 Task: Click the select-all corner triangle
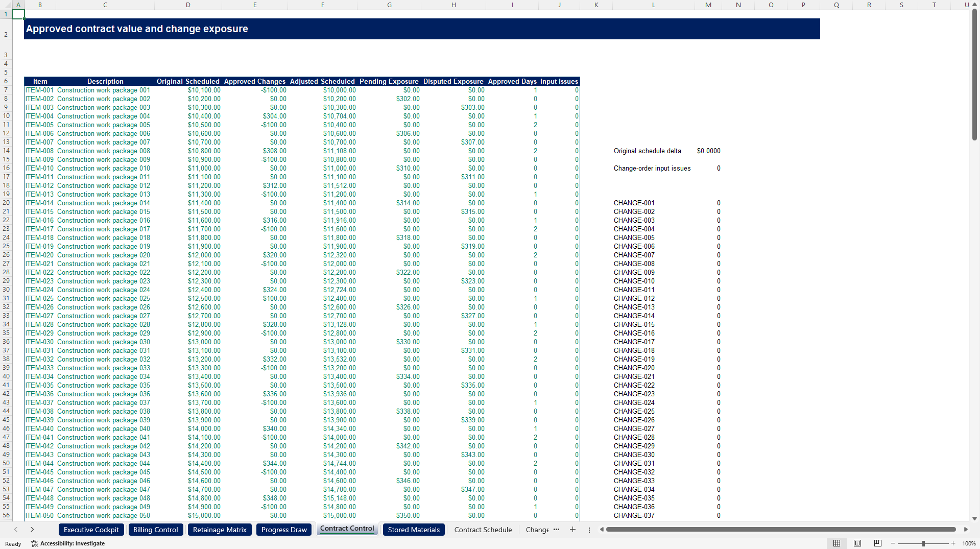(6, 5)
